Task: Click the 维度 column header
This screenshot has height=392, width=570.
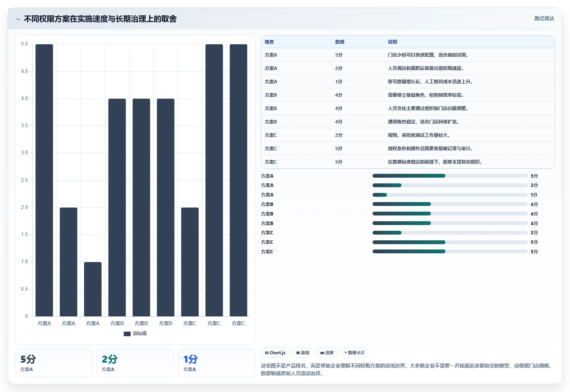Action: point(269,42)
